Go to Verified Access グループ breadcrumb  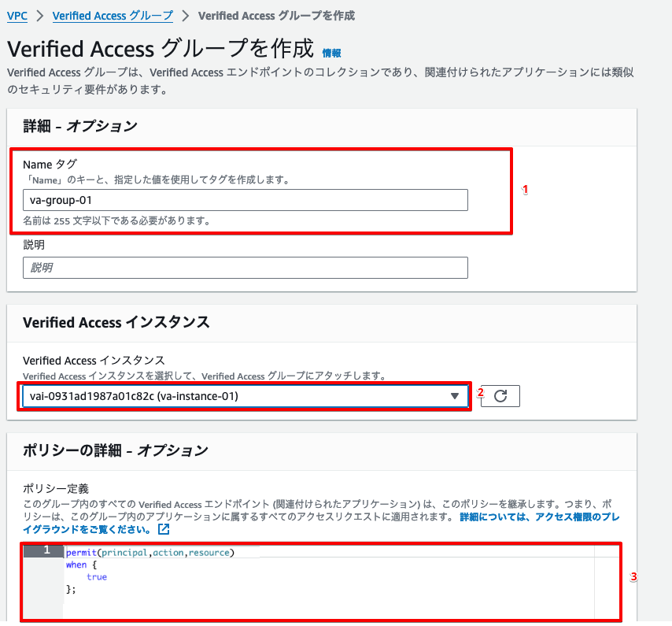coord(113,16)
